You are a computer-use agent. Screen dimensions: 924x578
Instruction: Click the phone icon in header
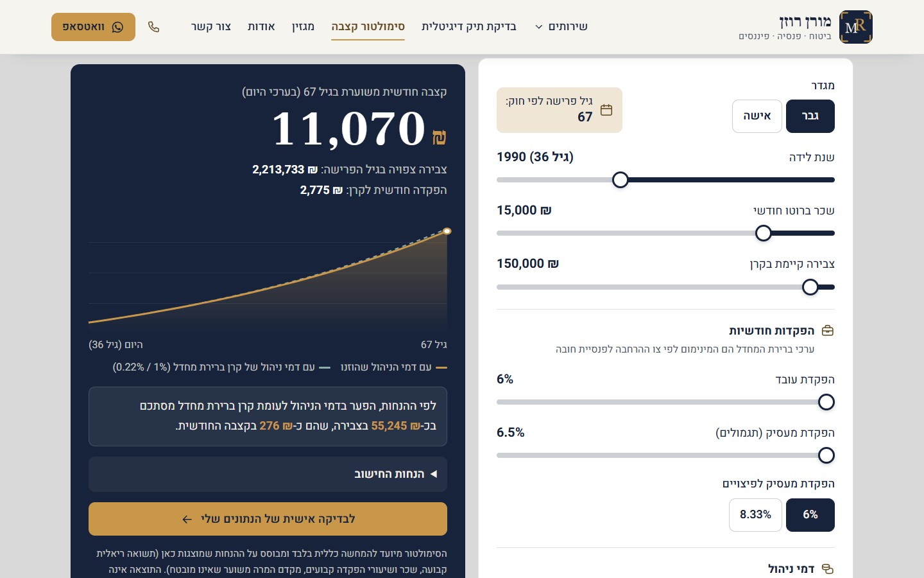(x=153, y=27)
